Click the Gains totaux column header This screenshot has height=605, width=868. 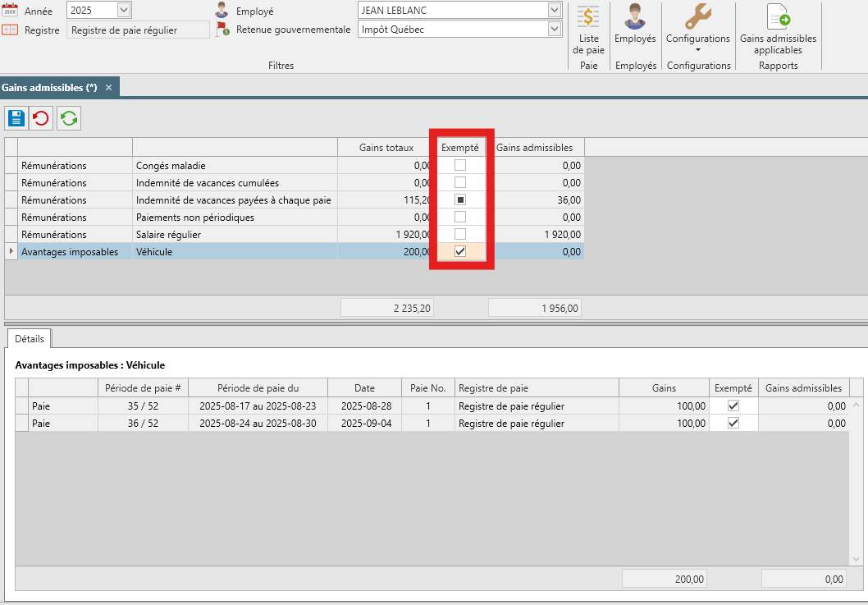(x=386, y=148)
